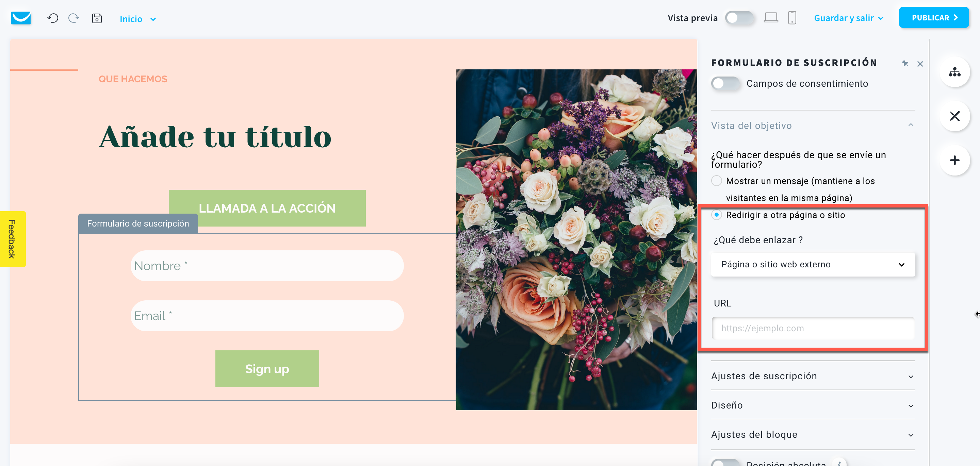Image resolution: width=980 pixels, height=466 pixels.
Task: Expand the Diseño section
Action: click(x=813, y=405)
